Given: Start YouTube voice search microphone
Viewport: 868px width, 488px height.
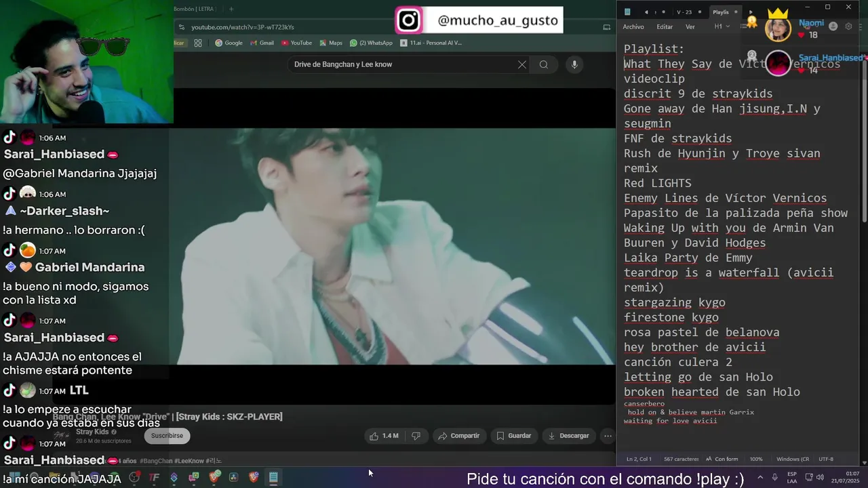Looking at the screenshot, I should click(574, 64).
